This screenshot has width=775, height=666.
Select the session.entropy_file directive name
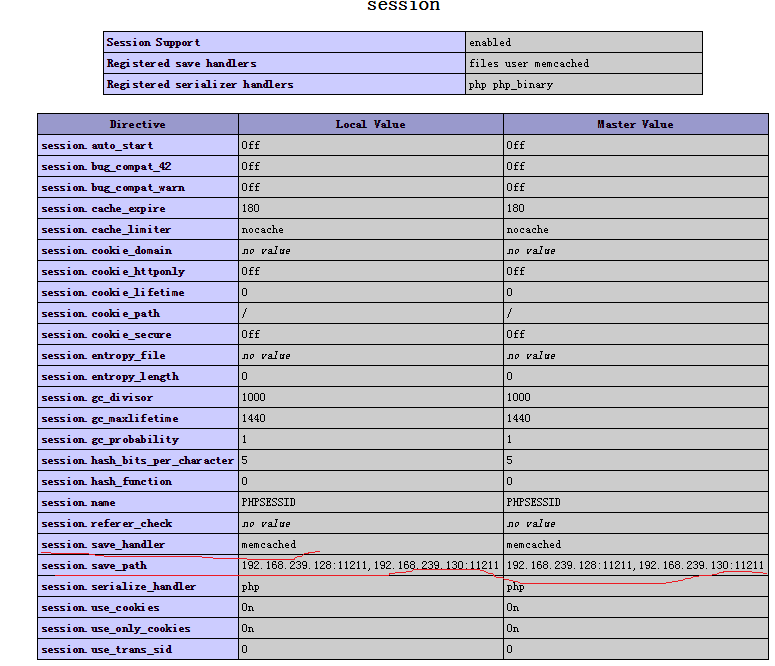103,356
